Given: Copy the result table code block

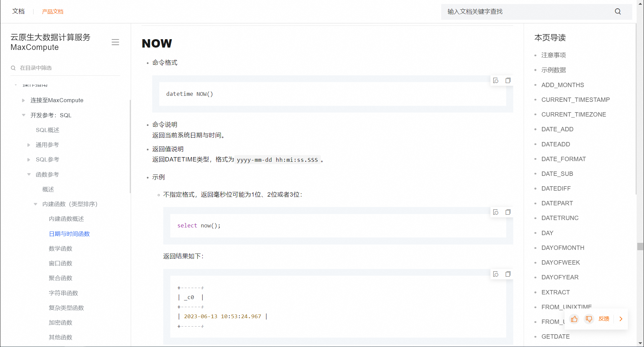Looking at the screenshot, I should click(x=508, y=274).
